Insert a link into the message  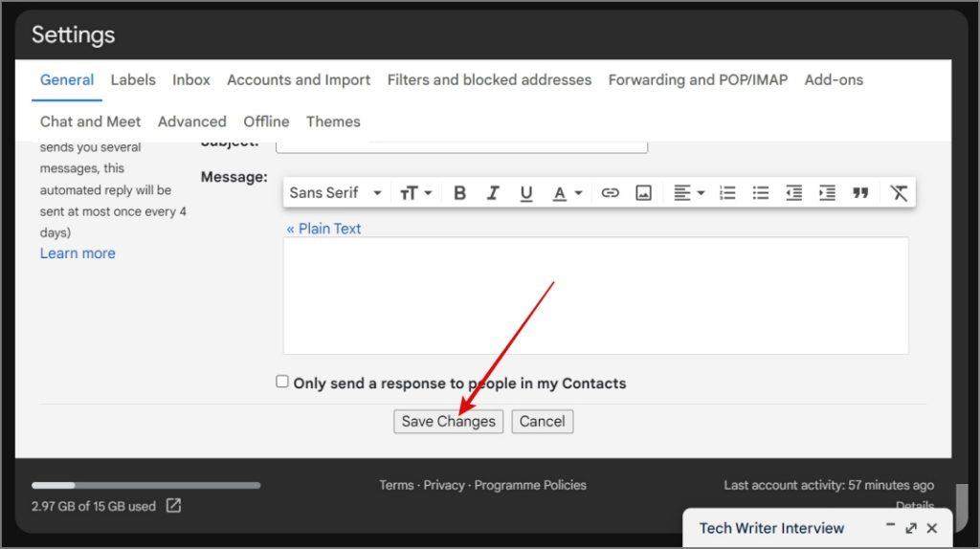tap(610, 193)
